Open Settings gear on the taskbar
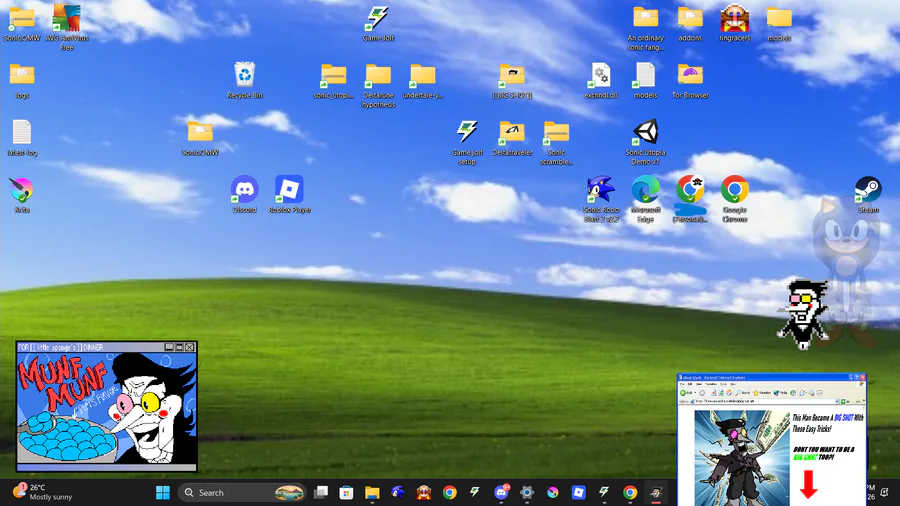Image resolution: width=900 pixels, height=506 pixels. click(x=527, y=492)
